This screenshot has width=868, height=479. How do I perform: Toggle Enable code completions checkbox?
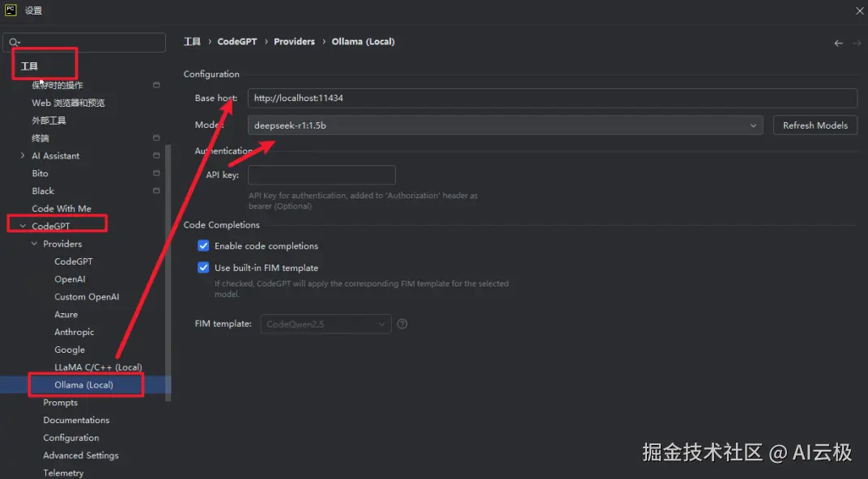coord(203,246)
